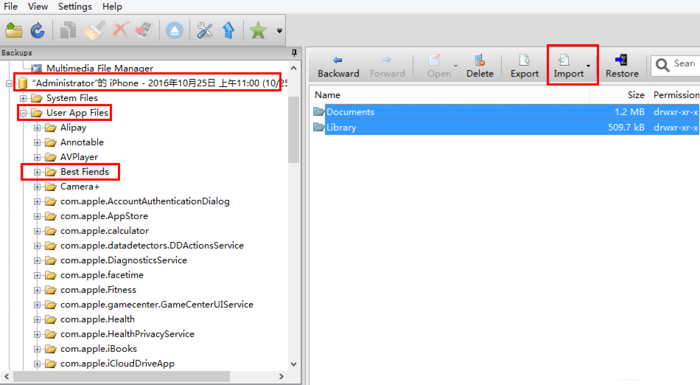Select the com.apple.iCloudDriveApp folder
This screenshot has height=385, width=700.
coord(117,363)
